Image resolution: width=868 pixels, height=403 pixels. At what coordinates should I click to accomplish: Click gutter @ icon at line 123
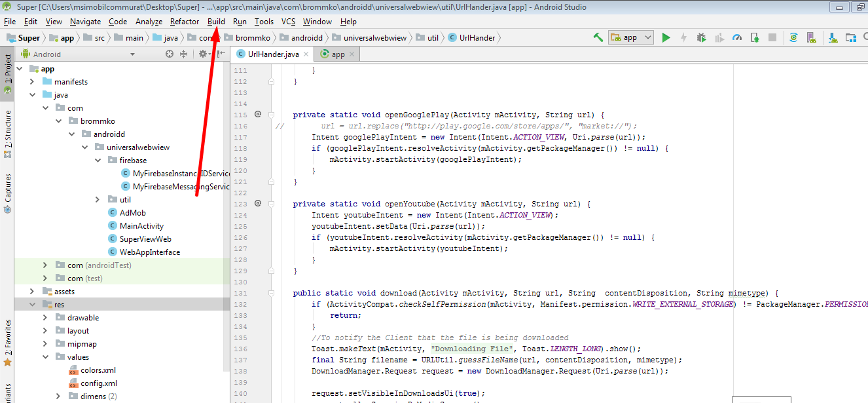(258, 203)
